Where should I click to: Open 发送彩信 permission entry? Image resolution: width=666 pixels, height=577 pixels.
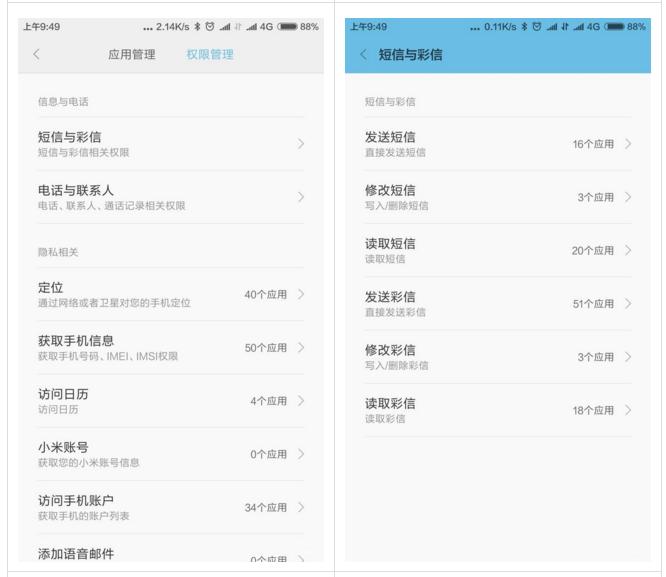(x=498, y=304)
